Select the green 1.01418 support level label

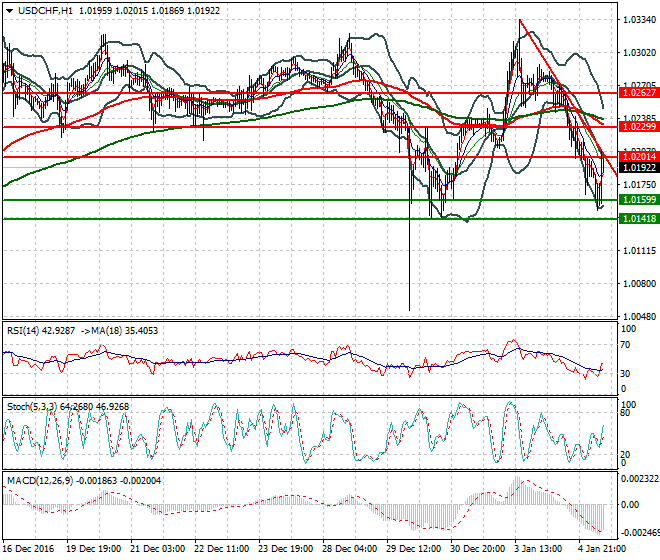click(639, 219)
